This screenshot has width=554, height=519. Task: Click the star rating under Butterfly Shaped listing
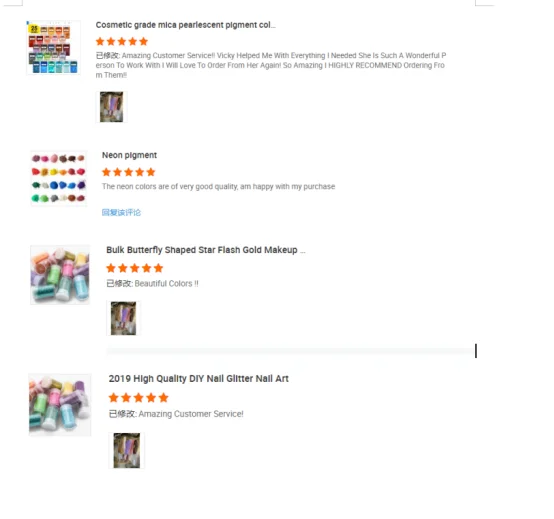pyautogui.click(x=135, y=268)
